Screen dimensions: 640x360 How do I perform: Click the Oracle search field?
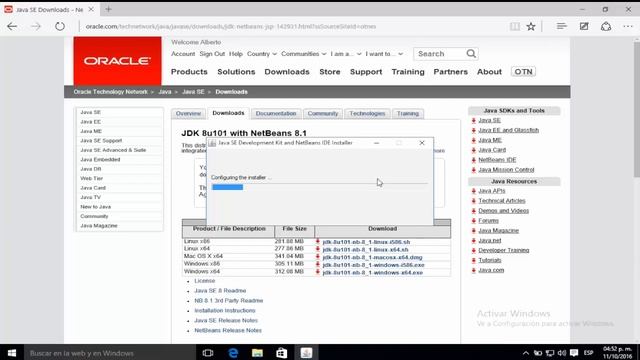coord(440,53)
